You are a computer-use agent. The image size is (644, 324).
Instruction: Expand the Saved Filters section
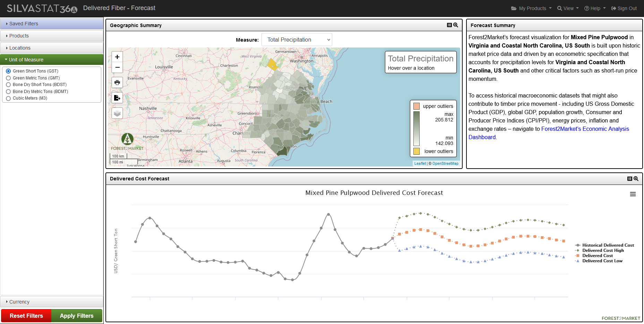(x=52, y=24)
